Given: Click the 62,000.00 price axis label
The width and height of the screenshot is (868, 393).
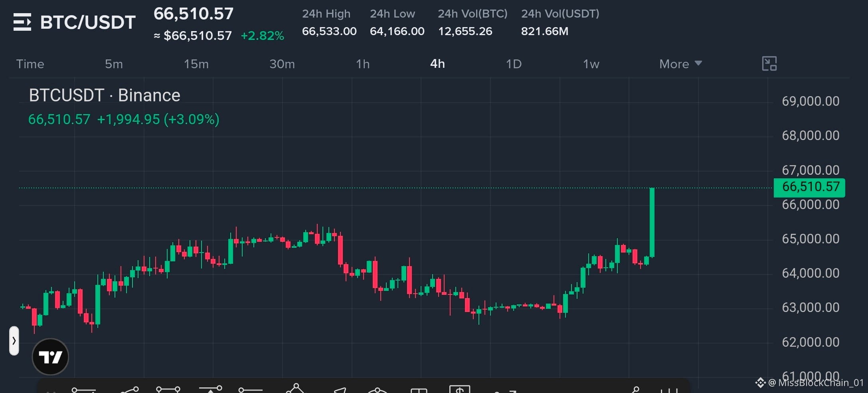Looking at the screenshot, I should click(x=811, y=342).
